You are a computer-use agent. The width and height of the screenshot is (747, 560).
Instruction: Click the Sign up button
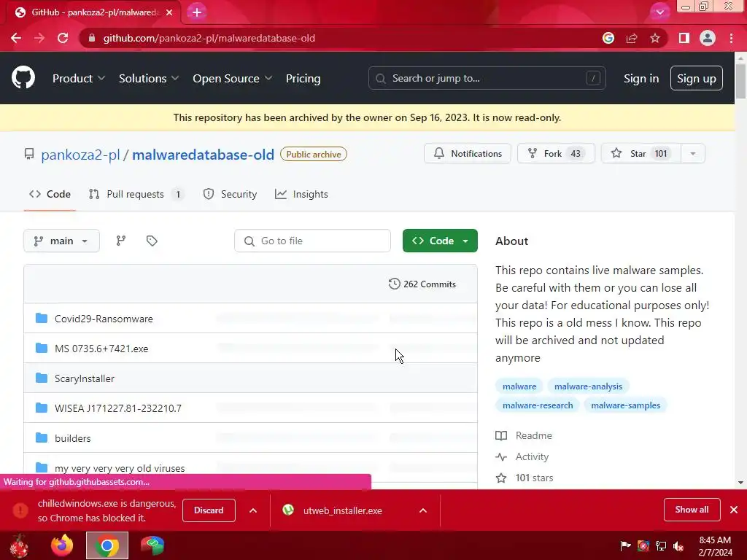coord(697,78)
